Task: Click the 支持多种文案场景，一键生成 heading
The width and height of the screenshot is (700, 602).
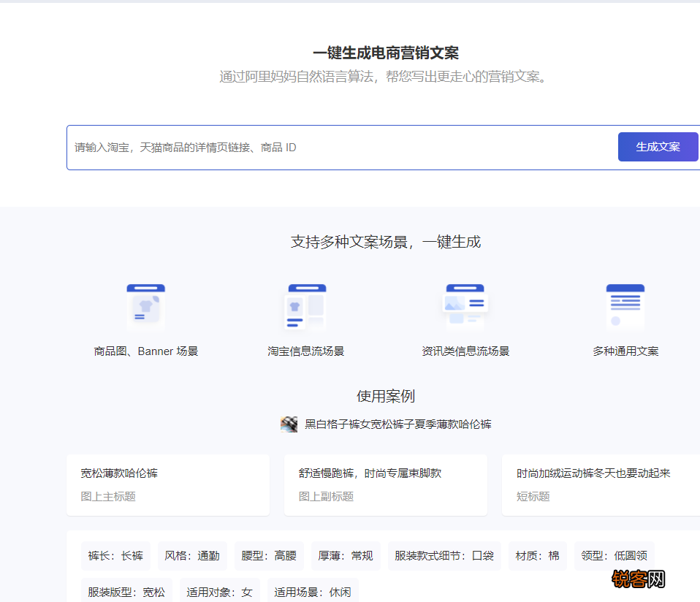Action: tap(386, 242)
